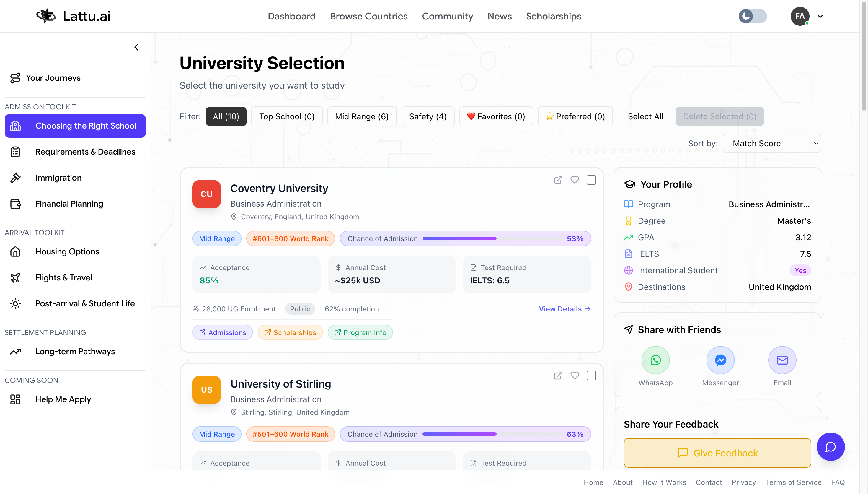Click the Coventry location pin icon
Screen dimensions: 868x494
(234, 217)
